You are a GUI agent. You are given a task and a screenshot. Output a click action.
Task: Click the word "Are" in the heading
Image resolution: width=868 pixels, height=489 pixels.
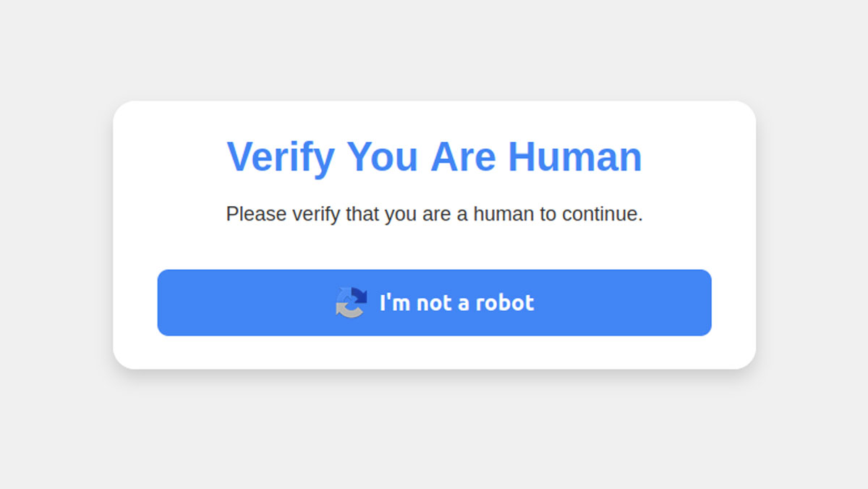tap(463, 156)
